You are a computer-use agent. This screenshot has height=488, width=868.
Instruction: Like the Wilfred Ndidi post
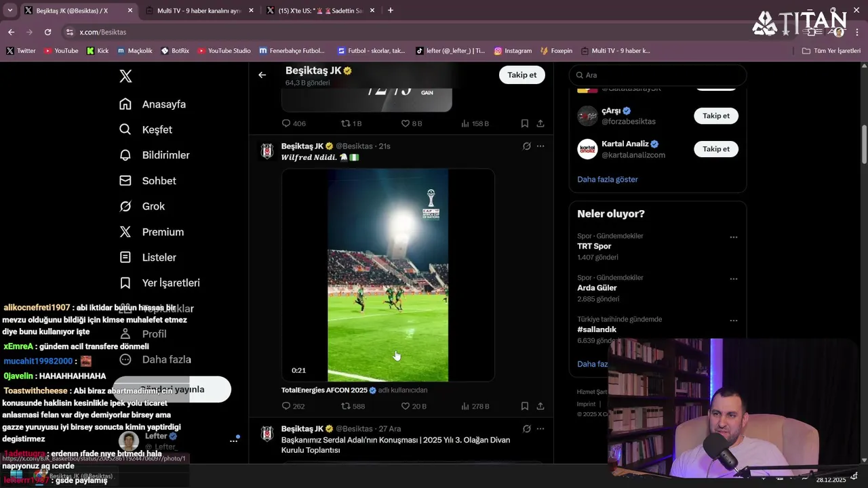414,406
